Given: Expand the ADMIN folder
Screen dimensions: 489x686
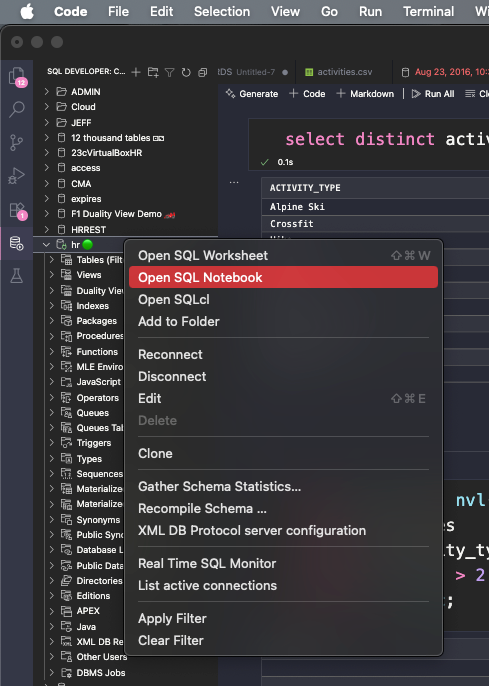Looking at the screenshot, I should (47, 91).
